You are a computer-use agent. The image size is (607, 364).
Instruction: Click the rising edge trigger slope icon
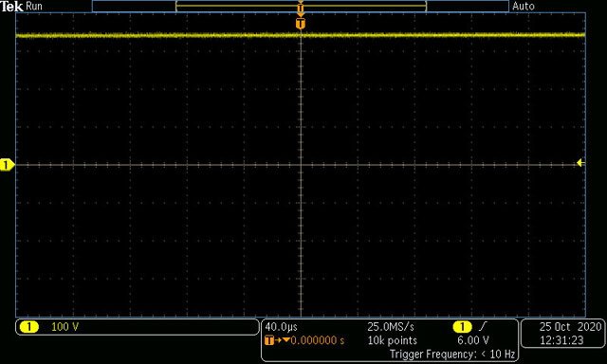pyautogui.click(x=483, y=327)
